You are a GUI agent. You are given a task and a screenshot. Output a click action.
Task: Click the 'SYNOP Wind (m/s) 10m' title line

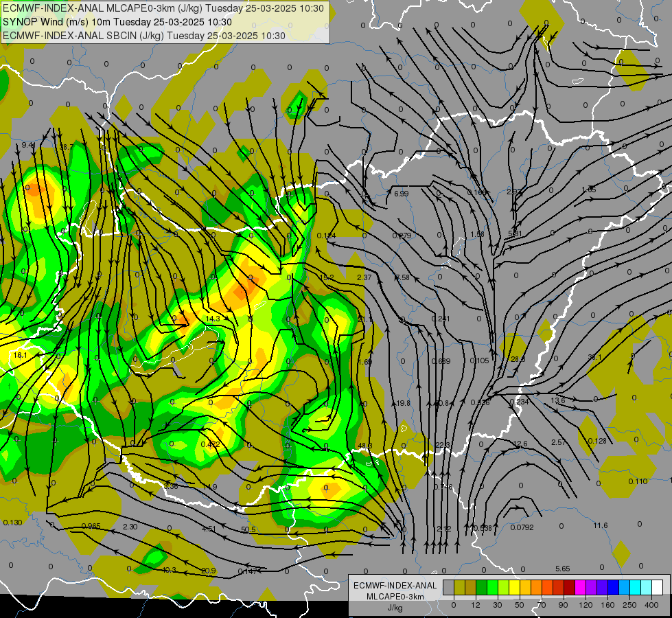point(117,22)
